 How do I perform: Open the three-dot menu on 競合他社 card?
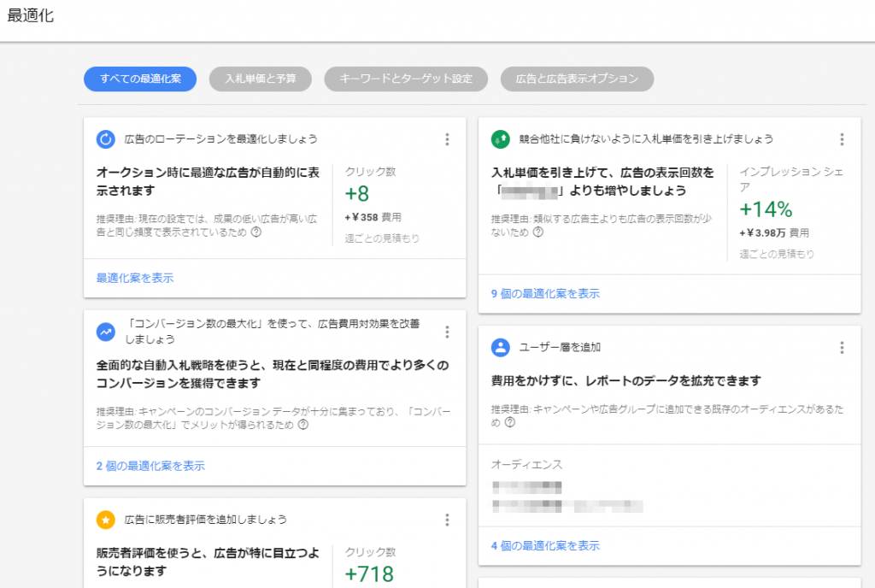point(843,138)
